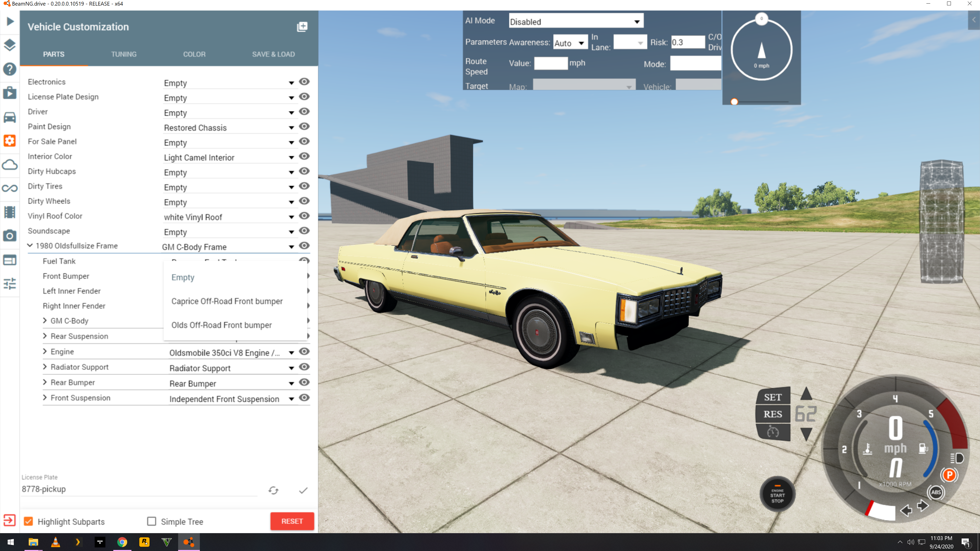
Task: Open the replay film strip icon
Action: pos(10,212)
